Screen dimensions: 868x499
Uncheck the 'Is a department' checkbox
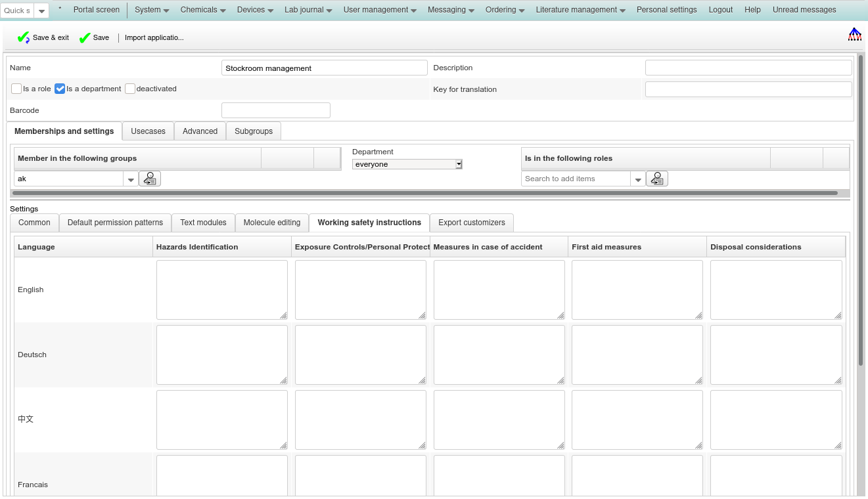(x=60, y=89)
